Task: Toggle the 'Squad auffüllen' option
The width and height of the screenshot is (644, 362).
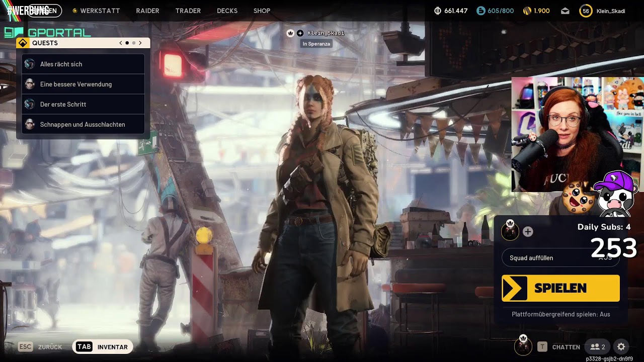Action: [x=560, y=258]
